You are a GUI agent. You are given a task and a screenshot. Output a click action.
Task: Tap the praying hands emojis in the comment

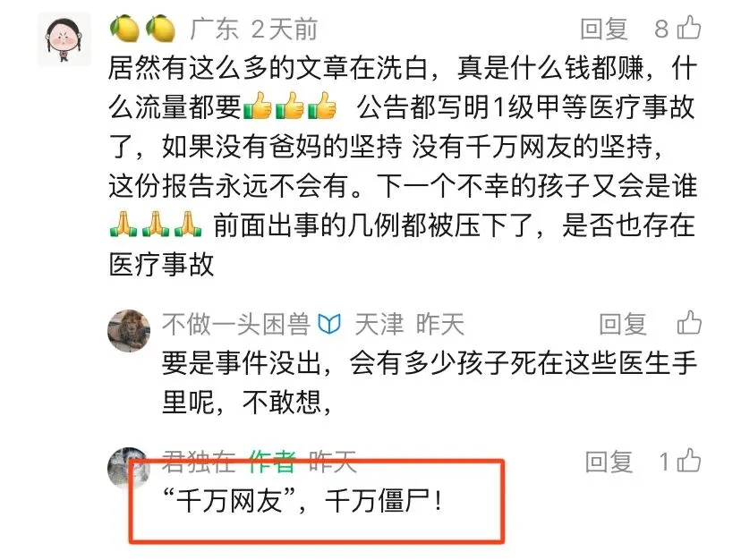156,224
